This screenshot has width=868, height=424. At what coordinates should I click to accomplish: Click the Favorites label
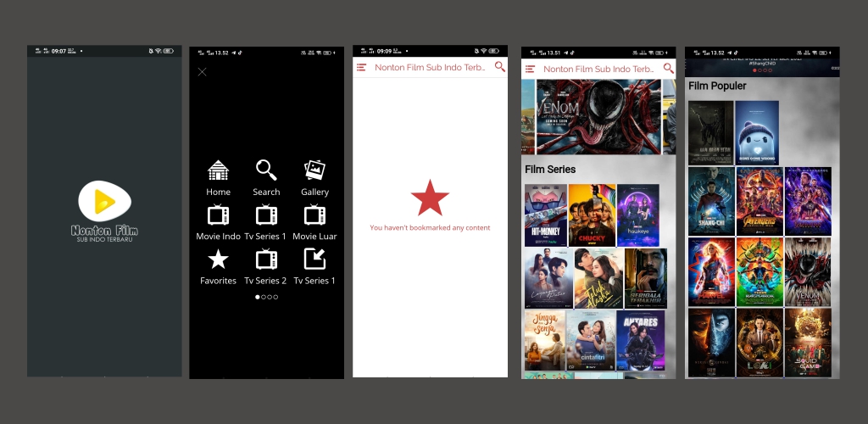point(218,281)
